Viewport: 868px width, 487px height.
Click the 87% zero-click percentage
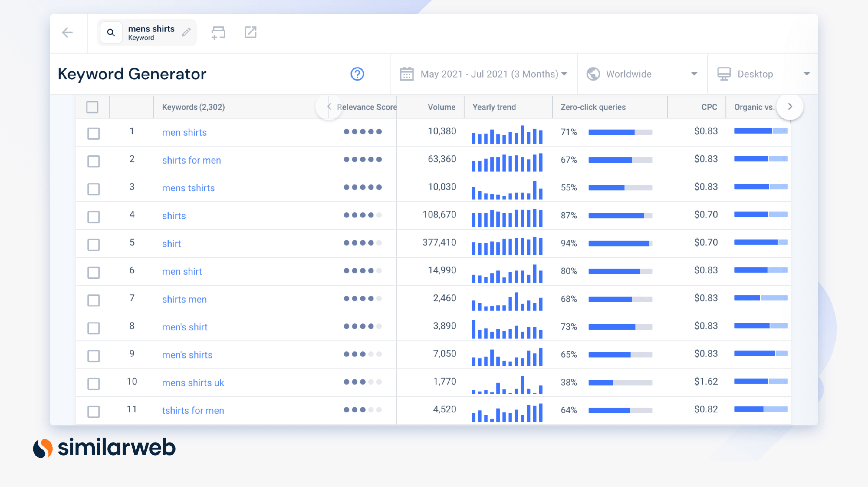tap(569, 216)
